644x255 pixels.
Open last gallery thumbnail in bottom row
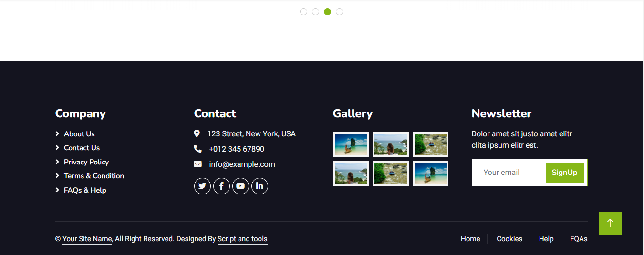[430, 173]
